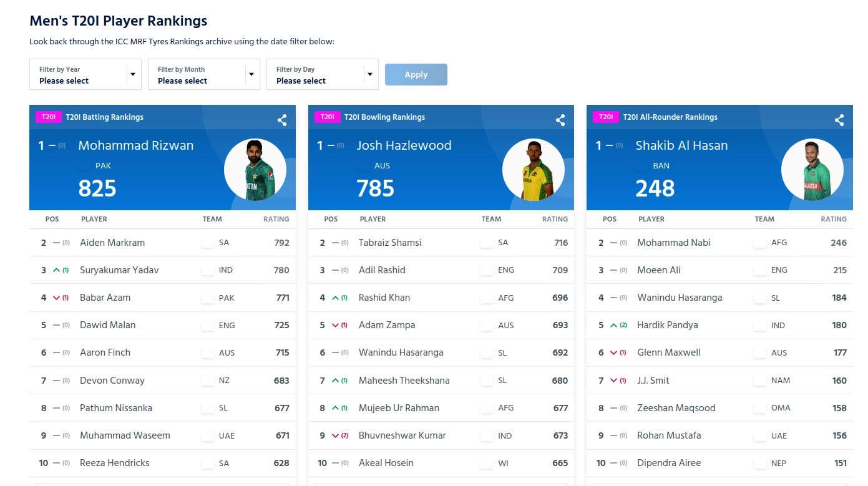Click the AFG flag beside Rashid Khan
This screenshot has height=486, width=868.
pyautogui.click(x=485, y=298)
